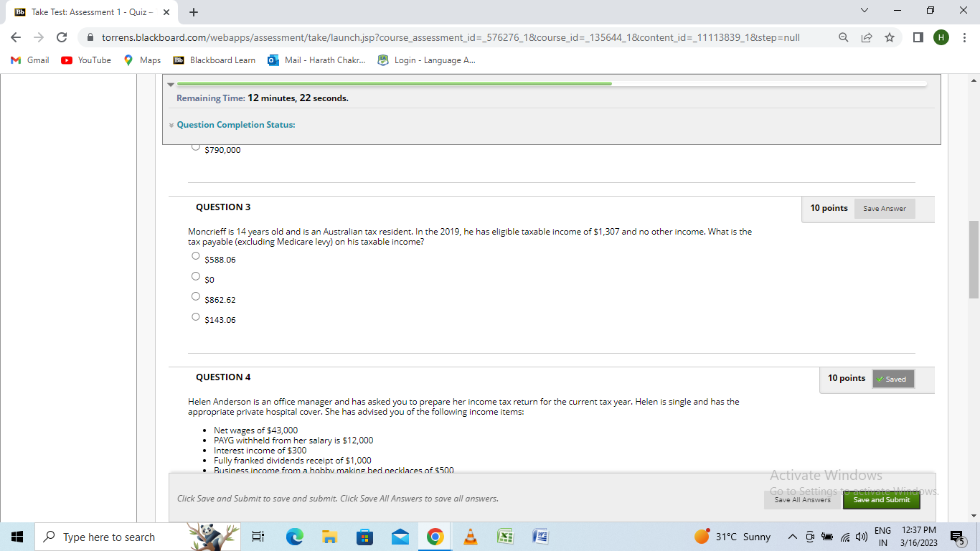
Task: Bookmark this page with the star icon
Action: point(890,37)
